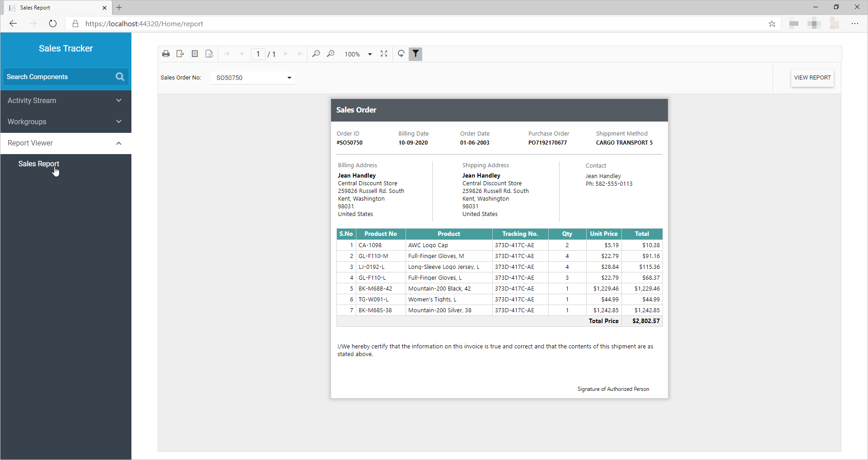Open the Export report icon

(180, 54)
